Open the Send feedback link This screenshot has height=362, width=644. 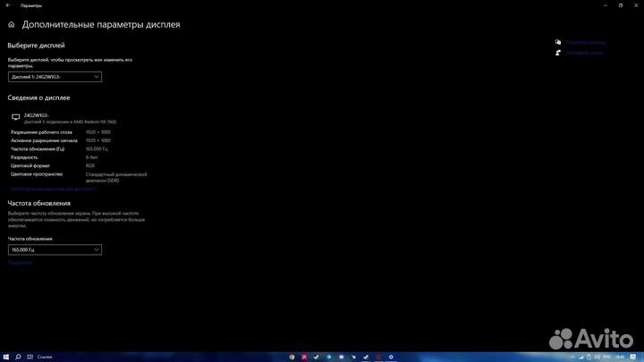click(584, 53)
